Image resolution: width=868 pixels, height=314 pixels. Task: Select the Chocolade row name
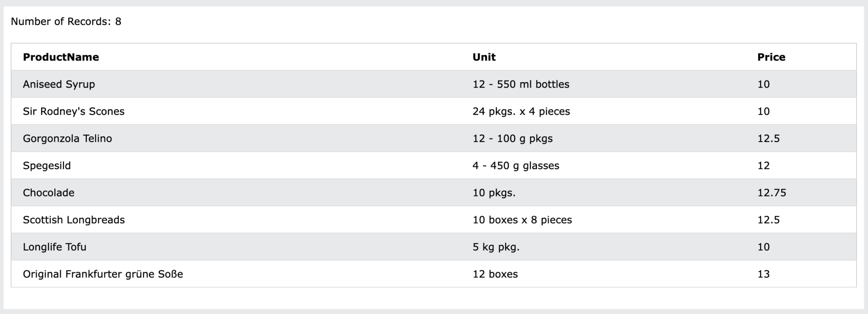[x=49, y=193]
